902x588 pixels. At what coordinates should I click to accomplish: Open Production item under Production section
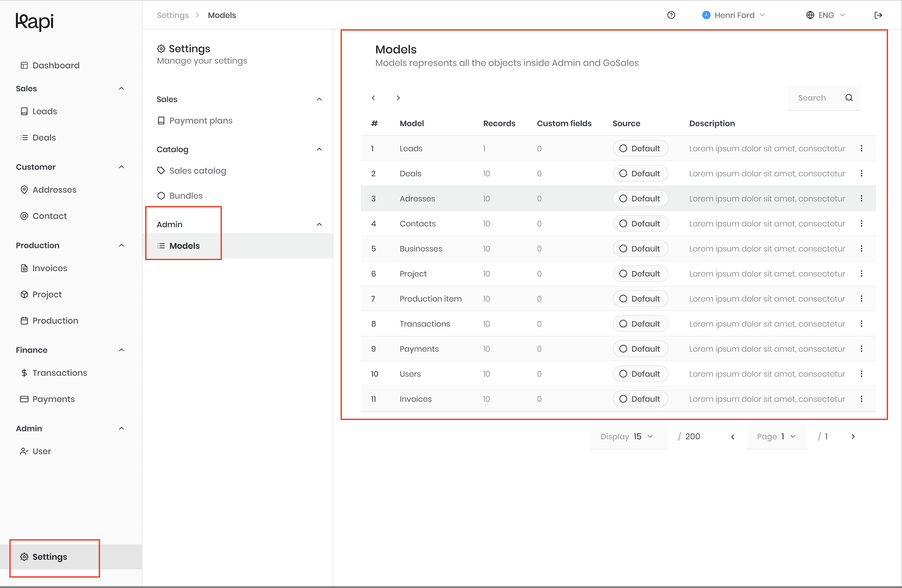click(49, 321)
